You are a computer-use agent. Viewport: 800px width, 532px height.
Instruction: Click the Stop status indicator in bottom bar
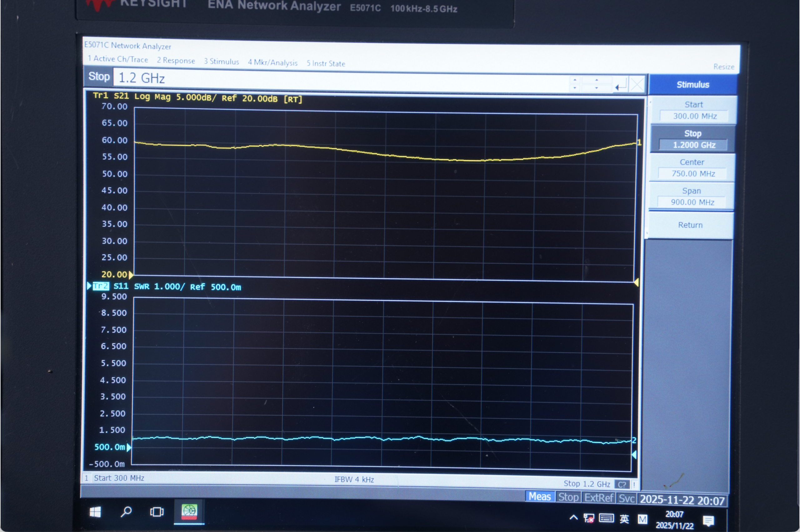tap(568, 497)
